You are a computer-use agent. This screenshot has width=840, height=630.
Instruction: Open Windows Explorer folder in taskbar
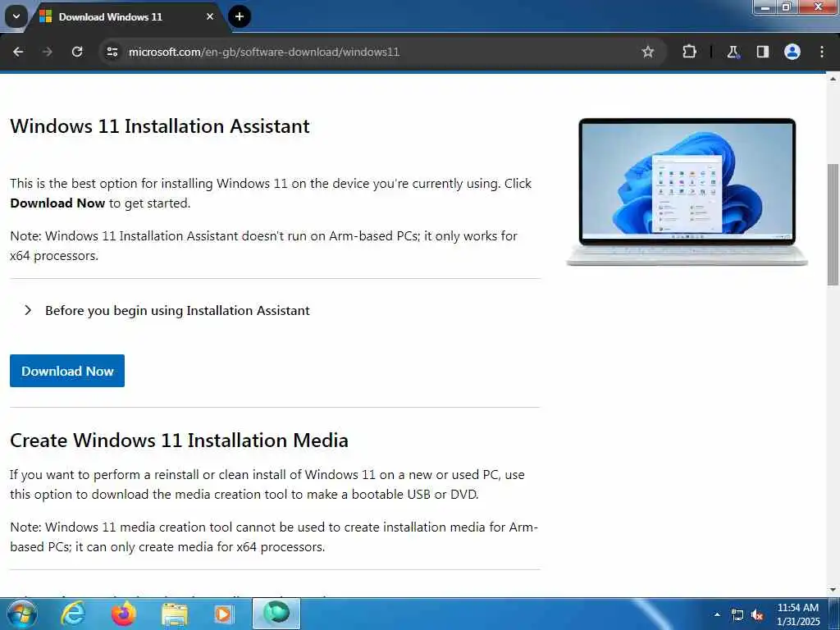(x=175, y=614)
